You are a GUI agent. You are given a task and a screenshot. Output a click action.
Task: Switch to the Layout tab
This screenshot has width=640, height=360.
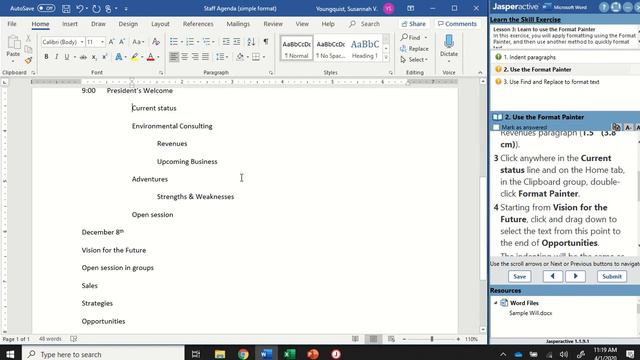coord(160,24)
